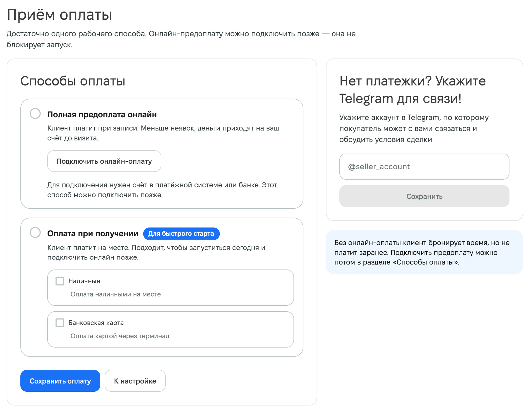Click the Наличные label text
The width and height of the screenshot is (532, 411).
click(84, 281)
